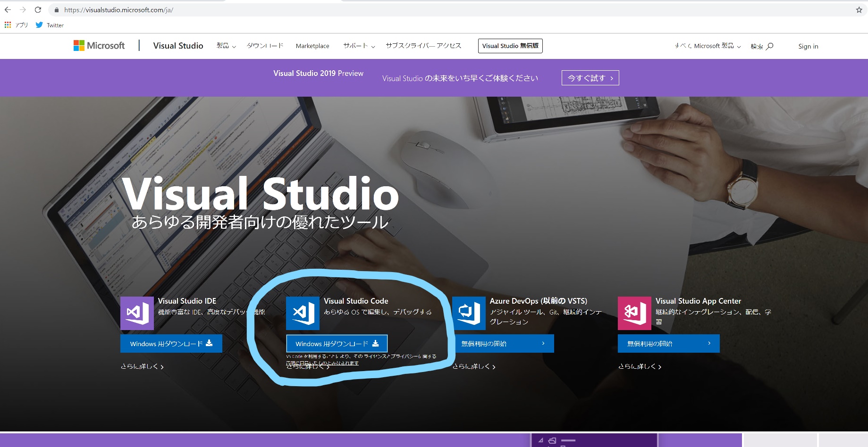The width and height of the screenshot is (868, 447).
Task: Click the Azure DevOps icon
Action: 469,313
